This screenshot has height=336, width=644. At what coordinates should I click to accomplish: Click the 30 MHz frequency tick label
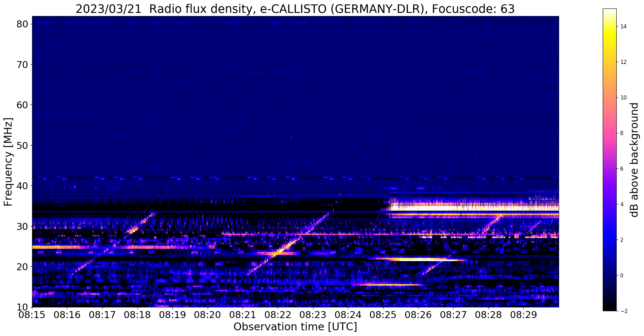click(x=23, y=226)
